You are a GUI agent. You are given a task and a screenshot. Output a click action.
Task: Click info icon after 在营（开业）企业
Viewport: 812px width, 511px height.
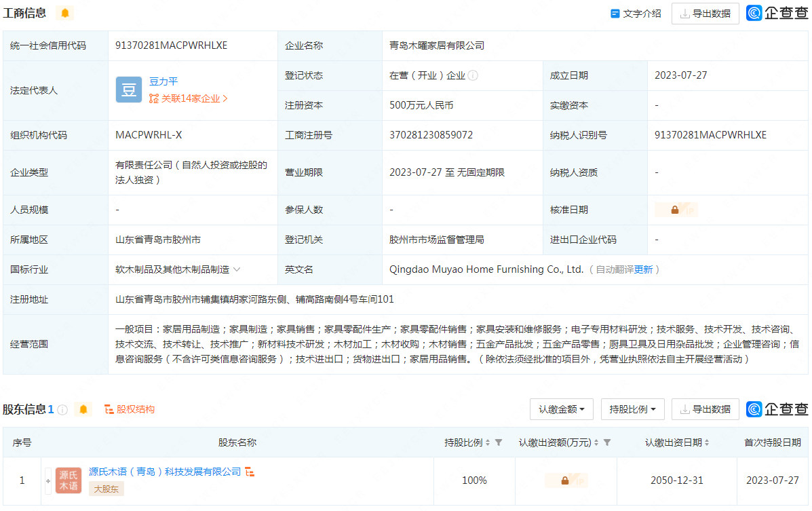pyautogui.click(x=473, y=75)
